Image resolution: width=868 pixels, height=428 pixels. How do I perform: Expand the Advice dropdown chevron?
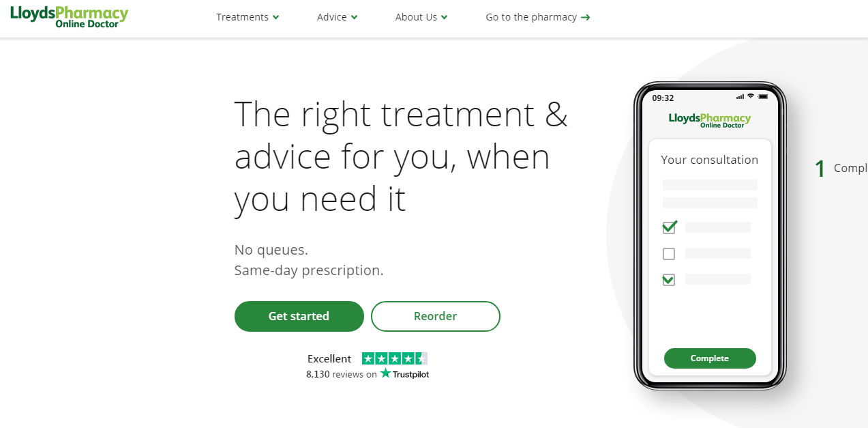click(355, 18)
